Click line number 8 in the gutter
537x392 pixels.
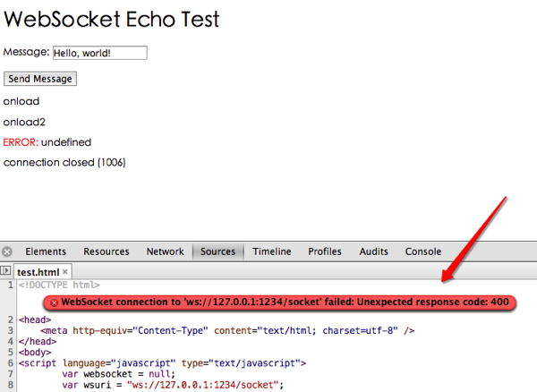tap(10, 385)
